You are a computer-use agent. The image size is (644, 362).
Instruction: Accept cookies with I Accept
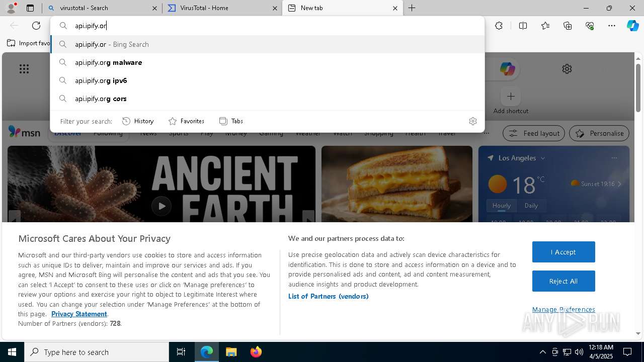563,252
